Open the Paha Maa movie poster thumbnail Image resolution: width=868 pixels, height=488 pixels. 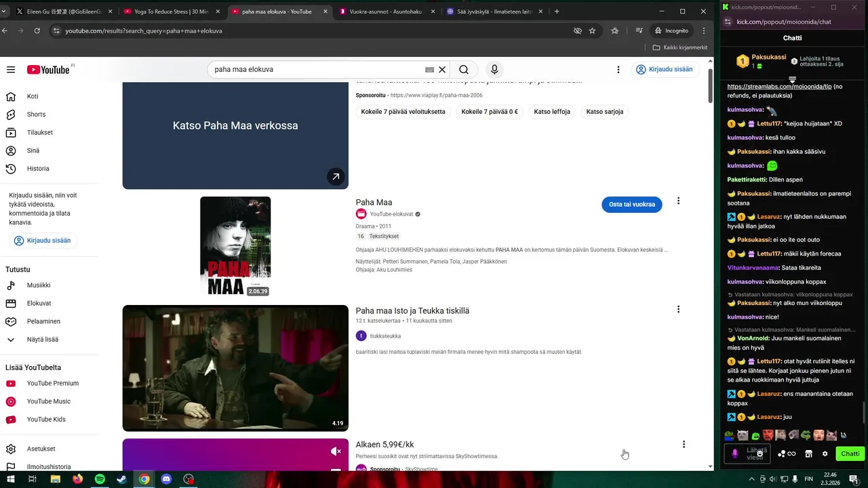coord(235,247)
